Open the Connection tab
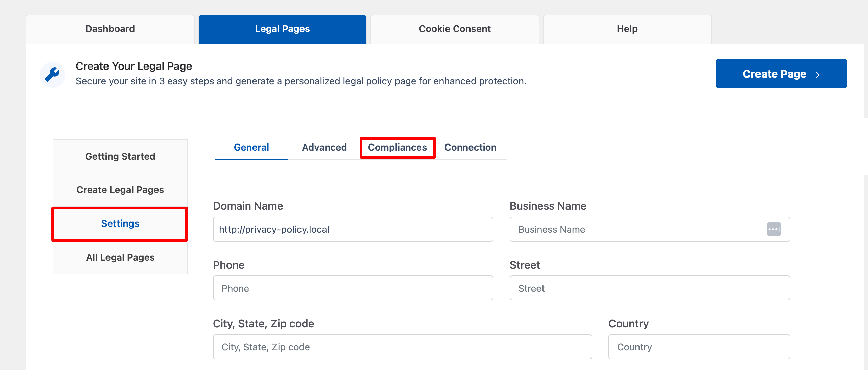868x370 pixels. click(x=471, y=147)
